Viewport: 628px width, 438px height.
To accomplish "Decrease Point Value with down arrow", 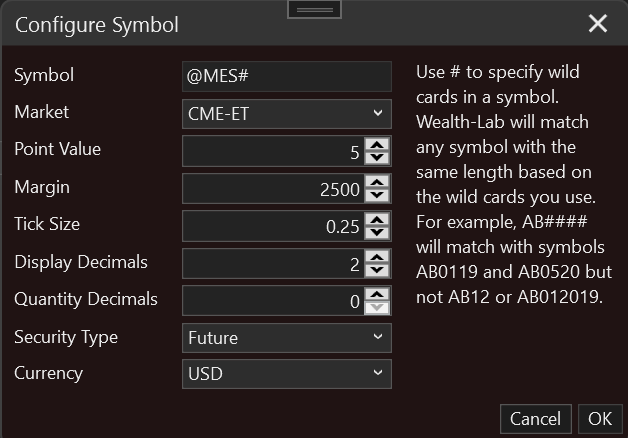I will 377,157.
